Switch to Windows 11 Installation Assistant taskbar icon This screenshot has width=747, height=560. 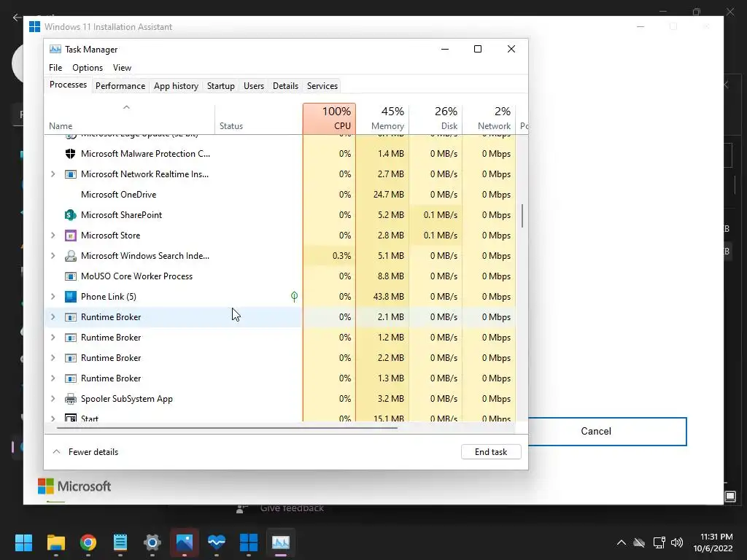(x=249, y=542)
